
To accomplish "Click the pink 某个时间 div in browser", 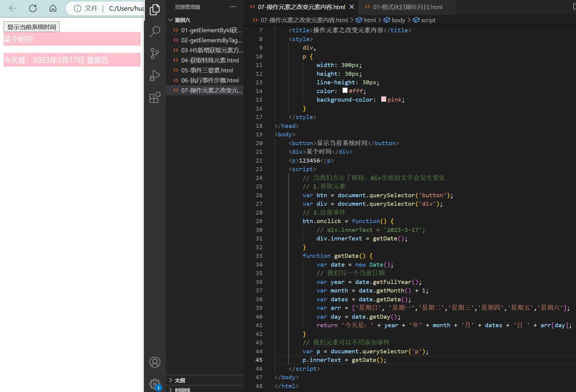I will (72, 39).
